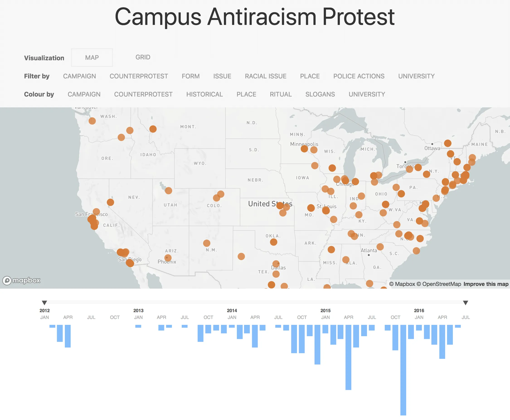510x420 pixels.
Task: Select Colour by SLOGANS
Action: click(320, 94)
